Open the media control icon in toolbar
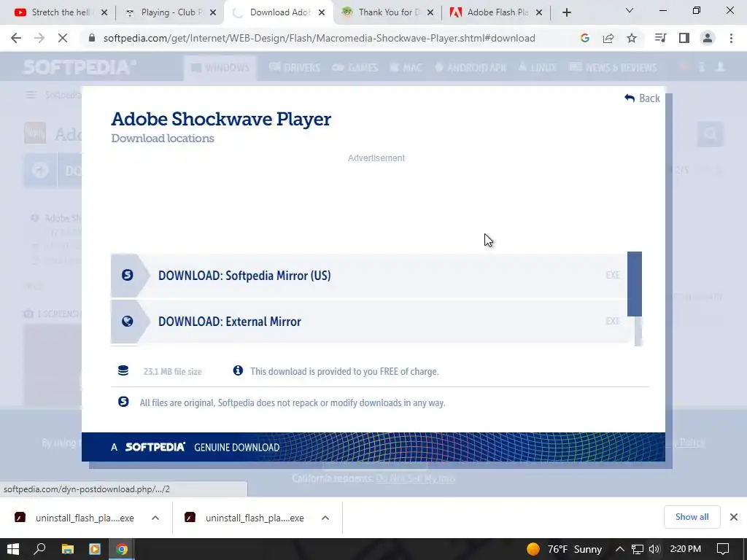Image resolution: width=747 pixels, height=560 pixels. [660, 38]
